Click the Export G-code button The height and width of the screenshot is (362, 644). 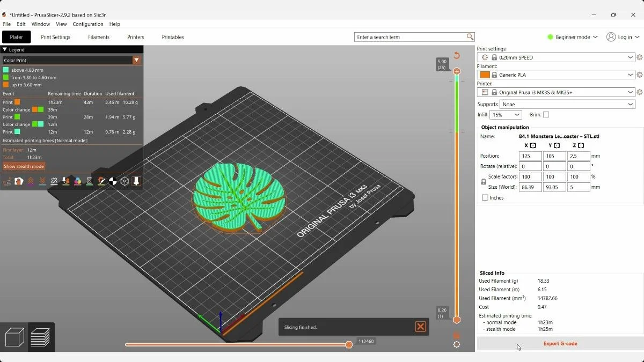click(x=560, y=343)
